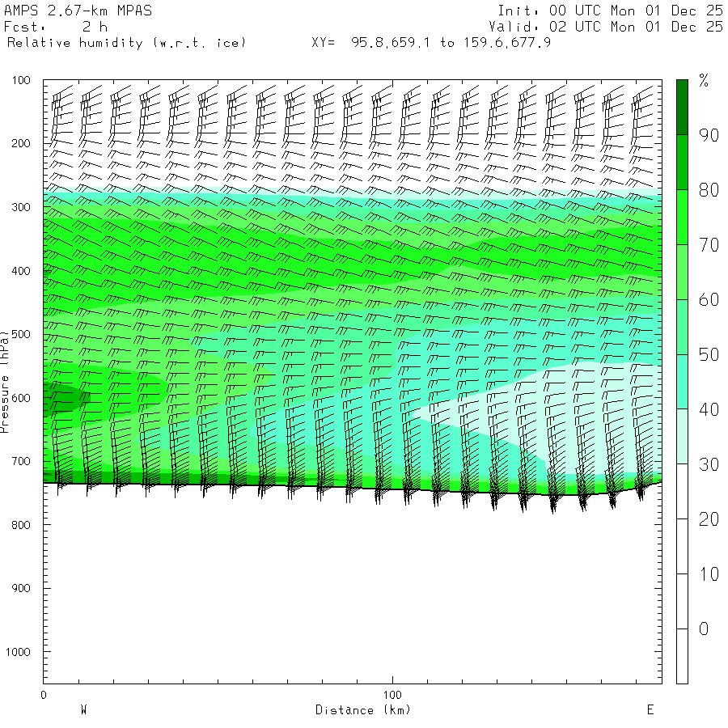Click the 'W' west endpoint label

84,710
